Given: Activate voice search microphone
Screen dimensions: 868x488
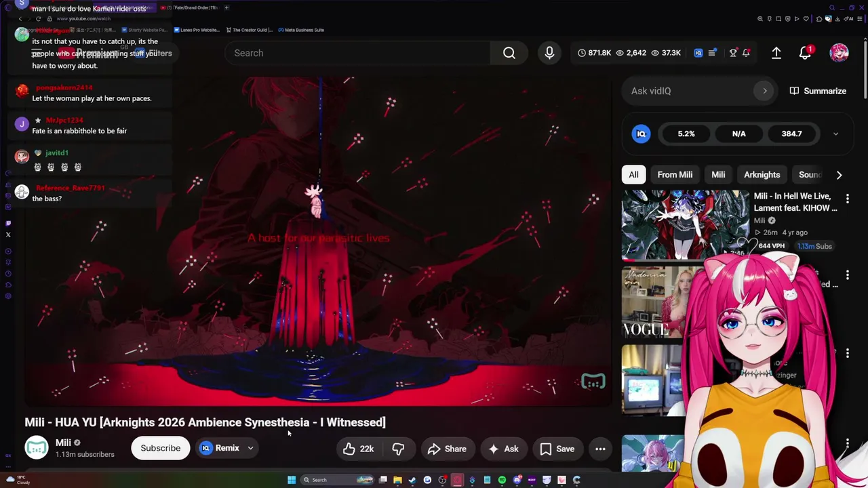Looking at the screenshot, I should click(549, 53).
